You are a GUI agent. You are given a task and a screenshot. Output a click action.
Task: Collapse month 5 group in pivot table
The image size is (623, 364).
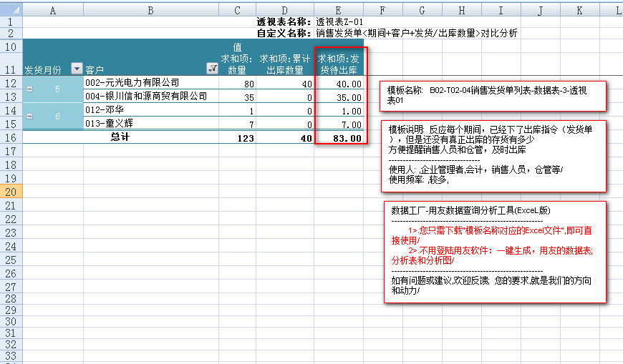[29, 89]
